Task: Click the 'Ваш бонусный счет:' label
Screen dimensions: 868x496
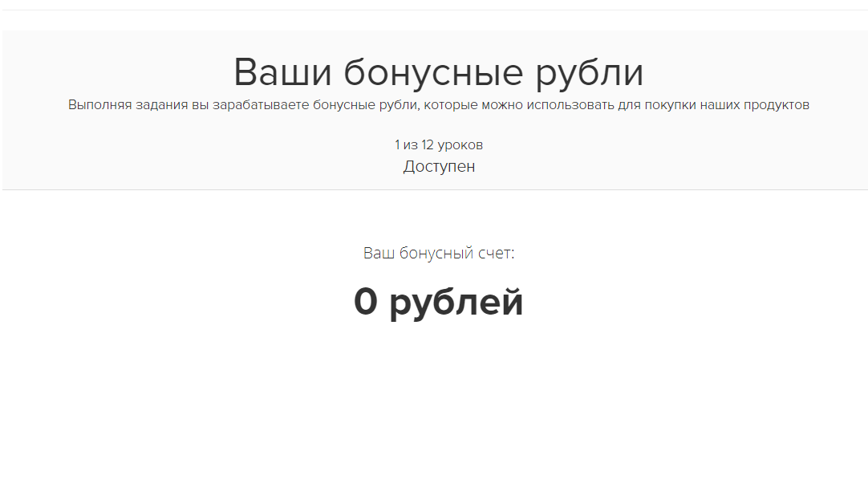Action: [439, 253]
